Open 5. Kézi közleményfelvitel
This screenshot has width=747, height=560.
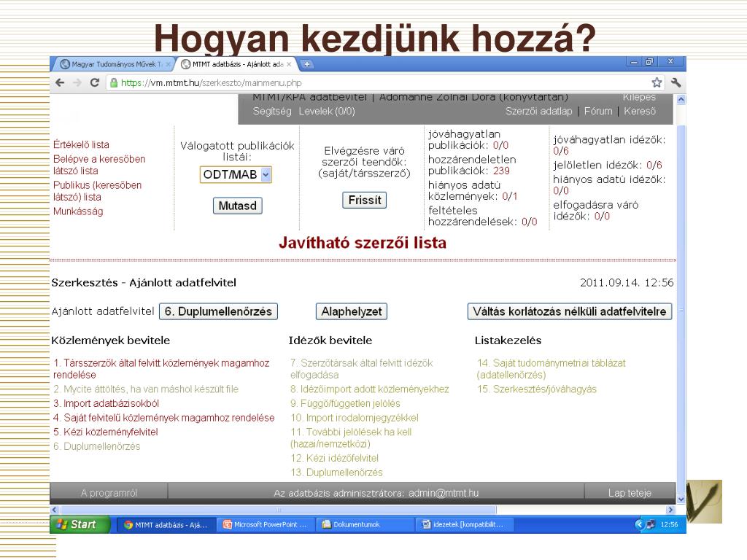106,432
